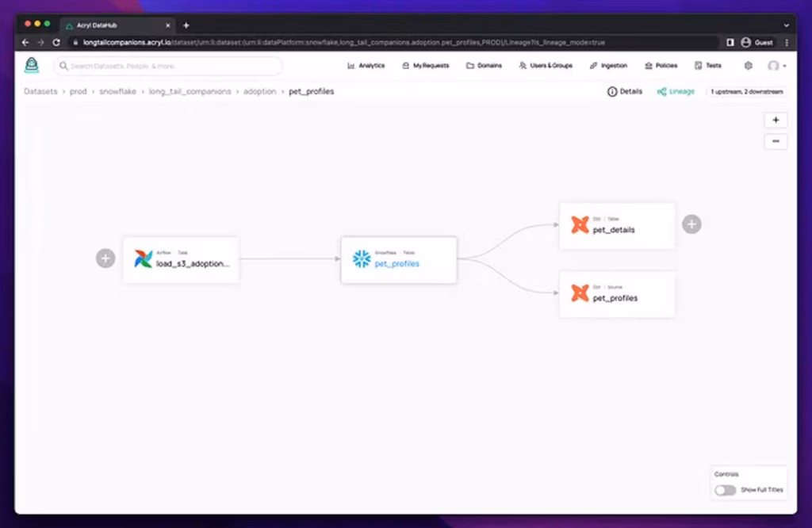Viewport: 812px width, 528px height.
Task: Open browser three-dot menu
Action: coord(787,43)
